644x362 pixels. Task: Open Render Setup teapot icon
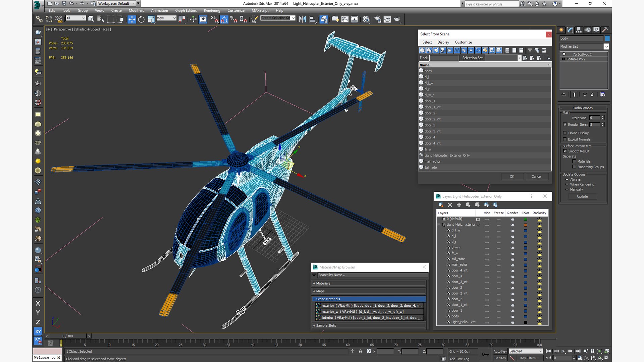tap(377, 19)
